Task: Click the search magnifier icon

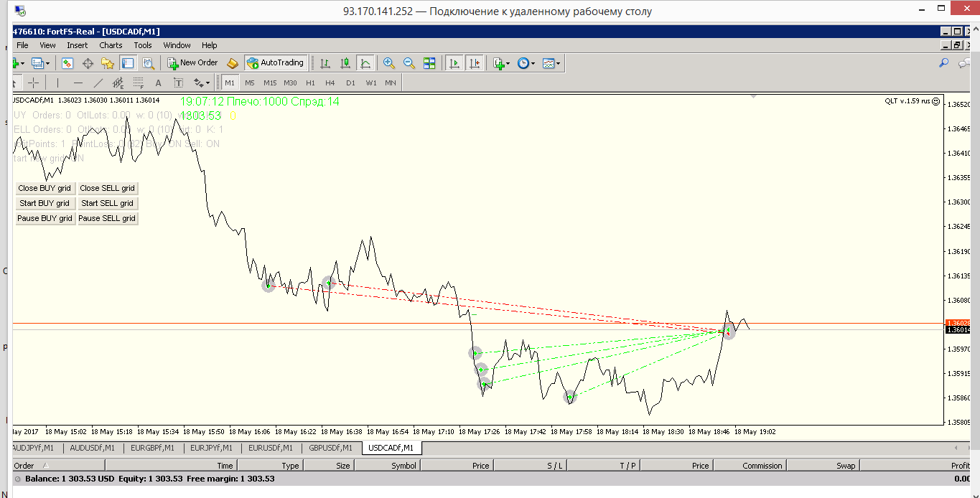Action: (944, 63)
